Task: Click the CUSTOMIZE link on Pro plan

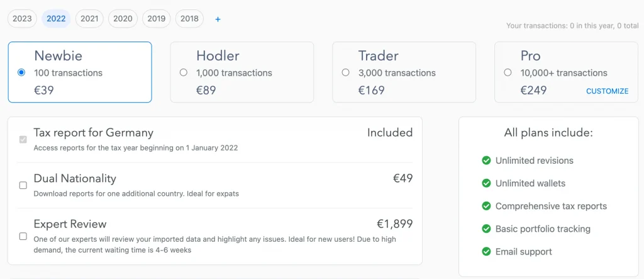Action: pos(607,91)
